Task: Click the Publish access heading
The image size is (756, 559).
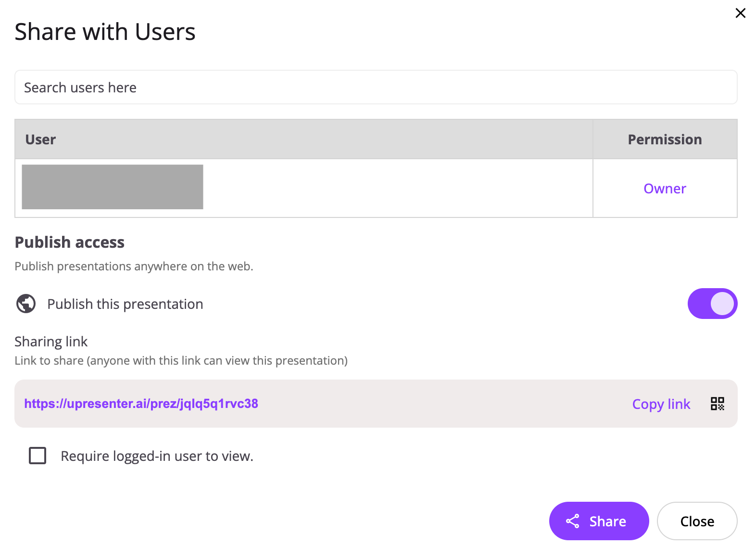Action: tap(70, 242)
